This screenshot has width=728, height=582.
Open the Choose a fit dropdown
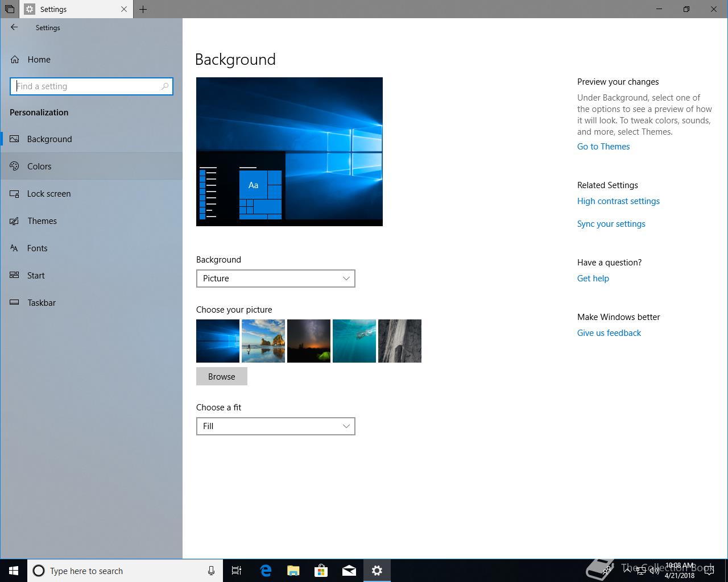[275, 426]
